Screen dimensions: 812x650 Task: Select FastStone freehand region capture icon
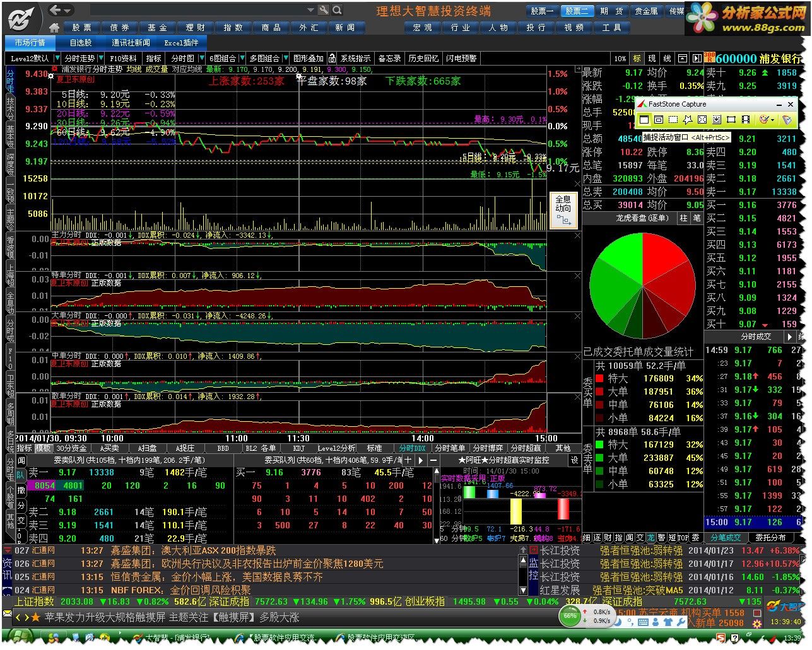(688, 119)
